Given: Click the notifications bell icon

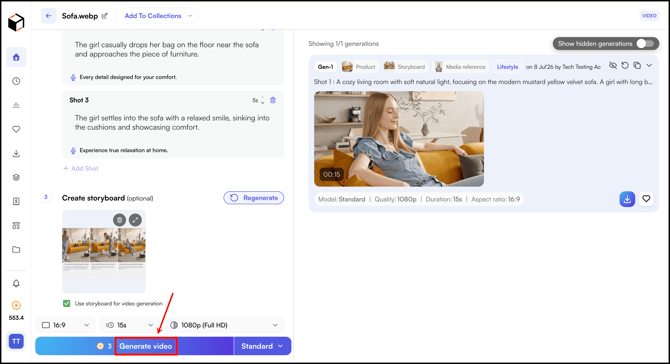Looking at the screenshot, I should [16, 283].
